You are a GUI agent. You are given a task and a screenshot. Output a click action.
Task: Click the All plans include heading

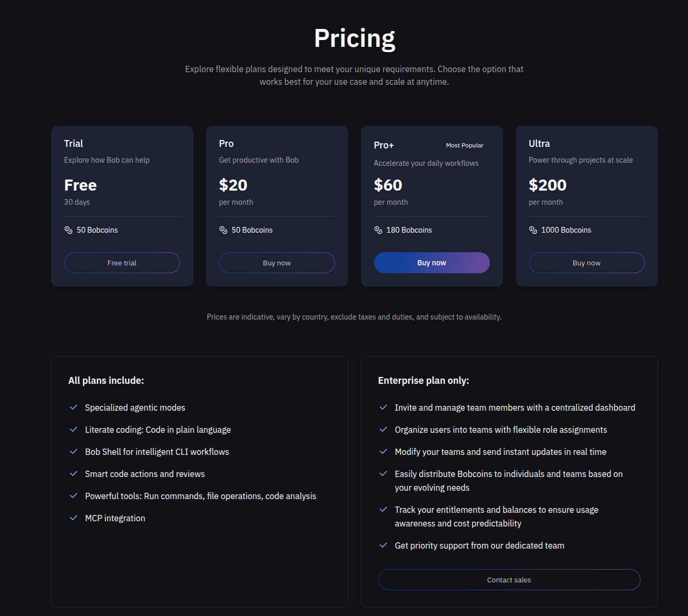tap(106, 380)
